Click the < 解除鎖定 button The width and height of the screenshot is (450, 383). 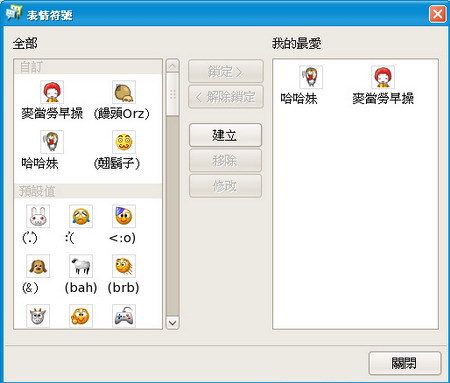tap(226, 97)
